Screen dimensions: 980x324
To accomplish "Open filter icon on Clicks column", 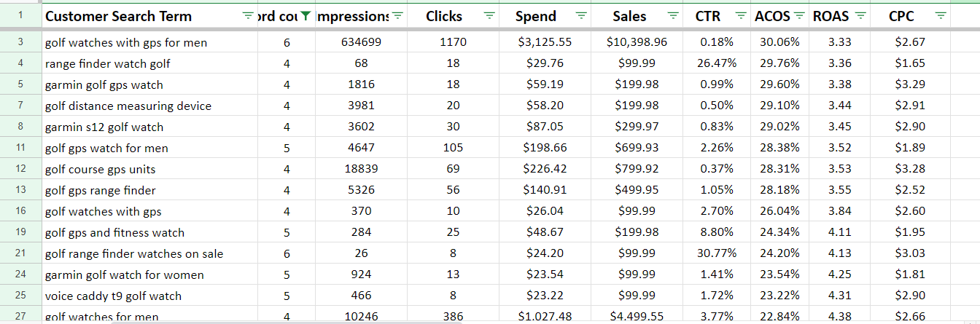I will [x=489, y=16].
